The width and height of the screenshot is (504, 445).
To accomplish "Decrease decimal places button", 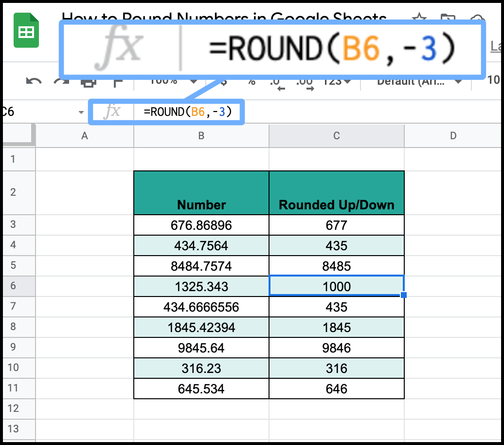I will [277, 84].
